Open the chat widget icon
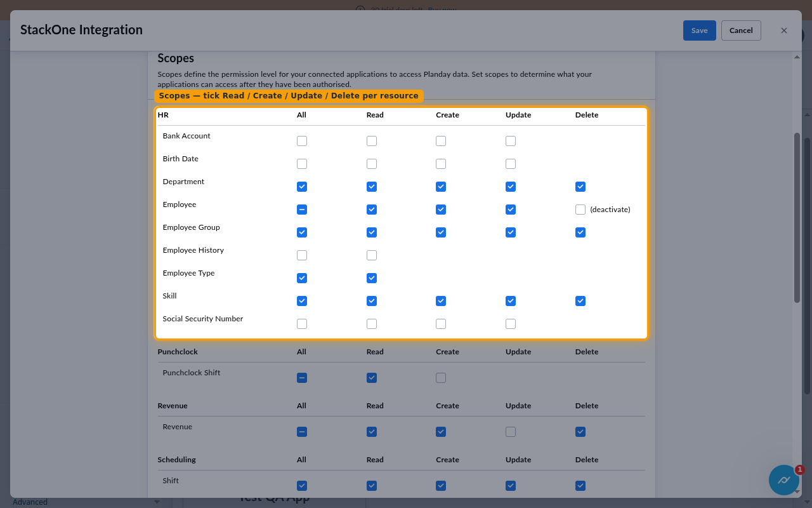 pyautogui.click(x=784, y=480)
